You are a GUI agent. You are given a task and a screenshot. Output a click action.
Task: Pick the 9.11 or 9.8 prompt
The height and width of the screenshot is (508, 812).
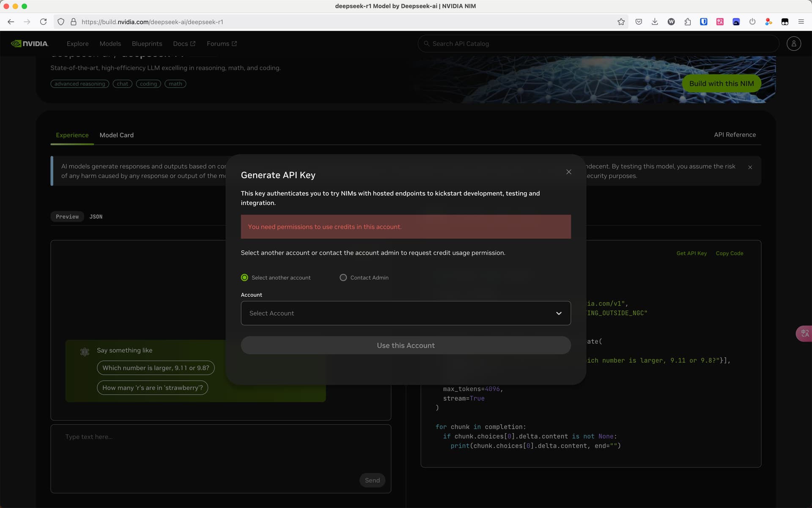(156, 368)
